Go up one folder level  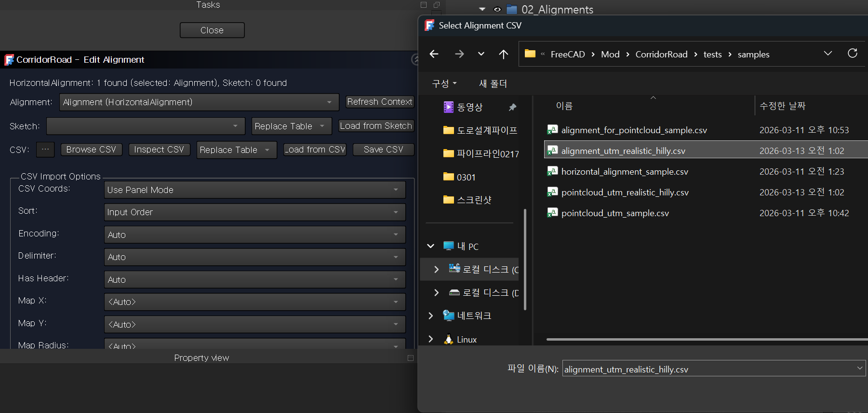click(503, 54)
